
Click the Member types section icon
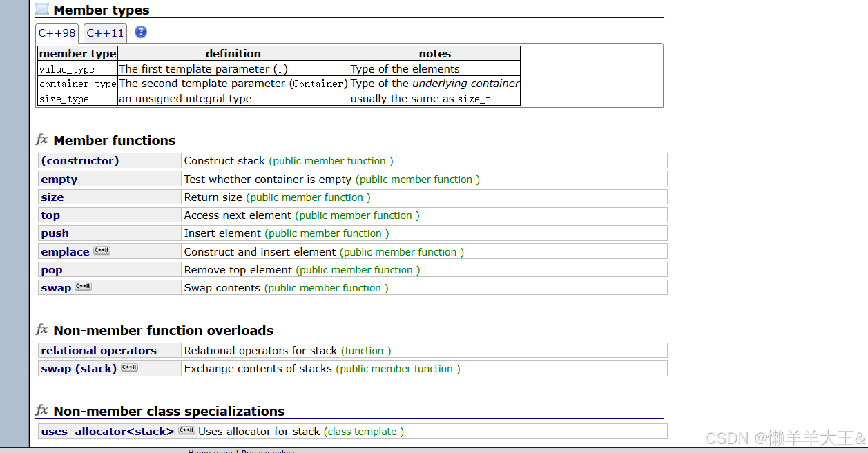pos(42,9)
